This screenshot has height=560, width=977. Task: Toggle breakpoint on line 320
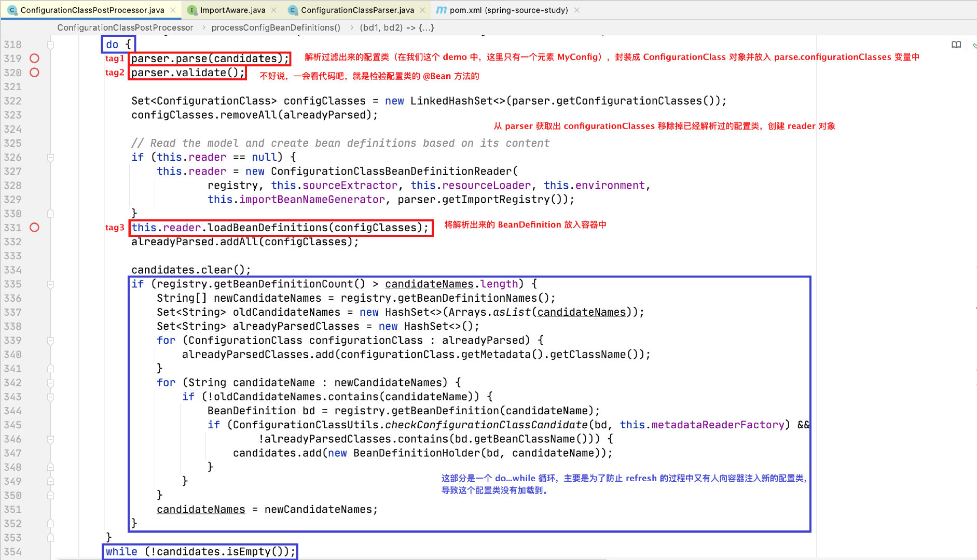coord(34,73)
